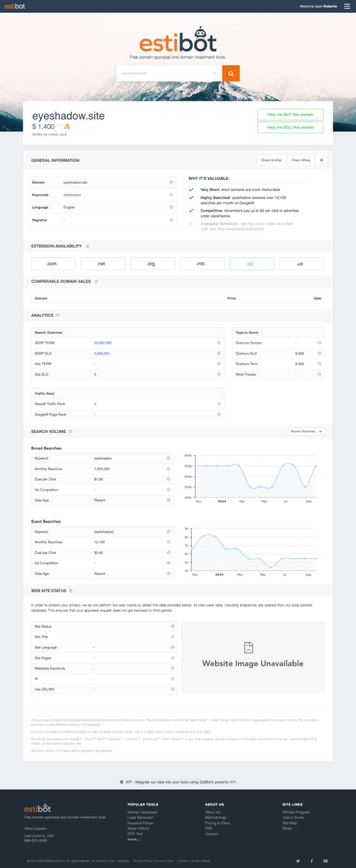Select the .com extension box

(x=51, y=264)
